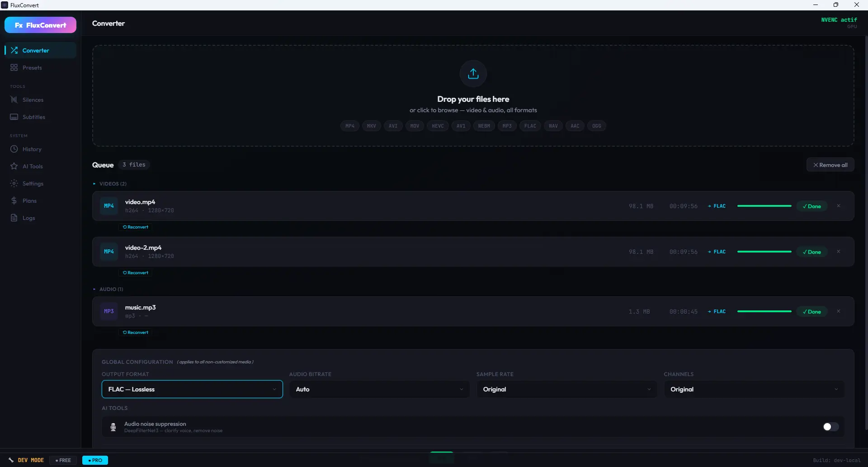868x467 pixels.
Task: Open the Subtitles tool
Action: point(33,117)
